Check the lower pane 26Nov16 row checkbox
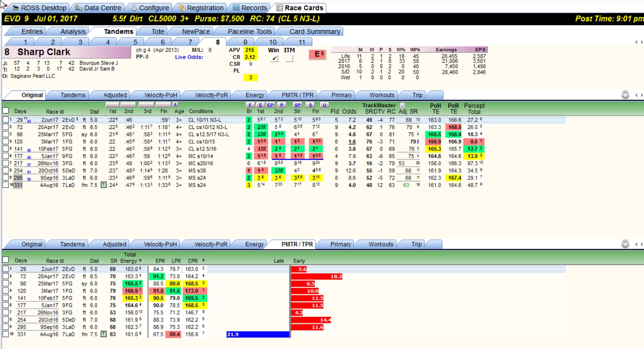 coord(5,312)
